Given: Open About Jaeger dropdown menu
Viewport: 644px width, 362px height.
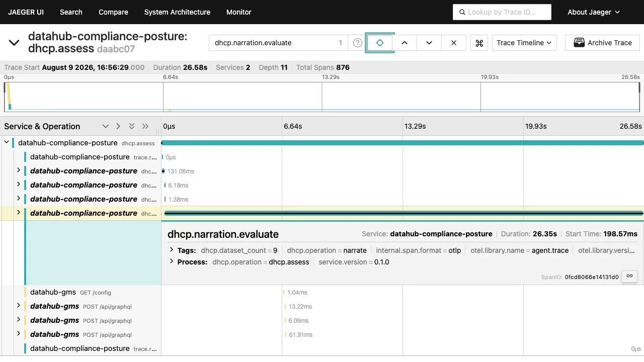Looking at the screenshot, I should pos(594,12).
